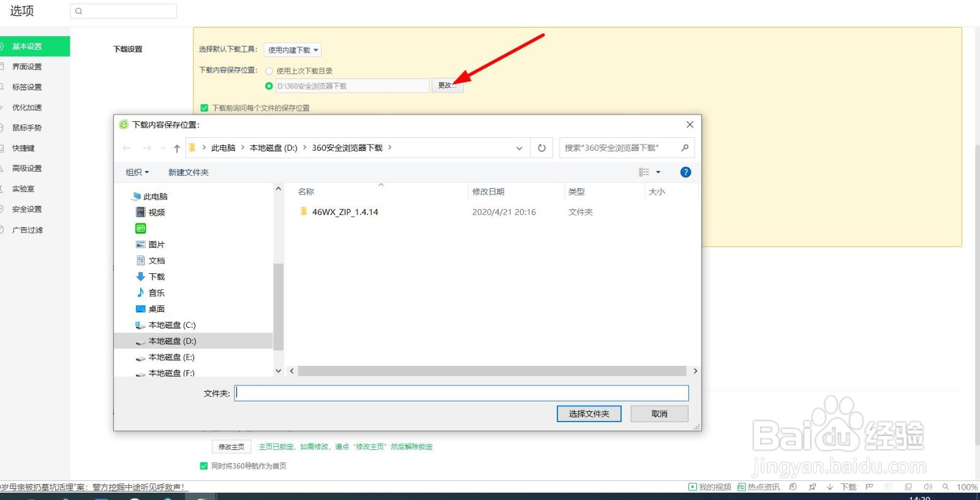Change the view layout icon
The height and width of the screenshot is (500, 980).
(x=644, y=172)
